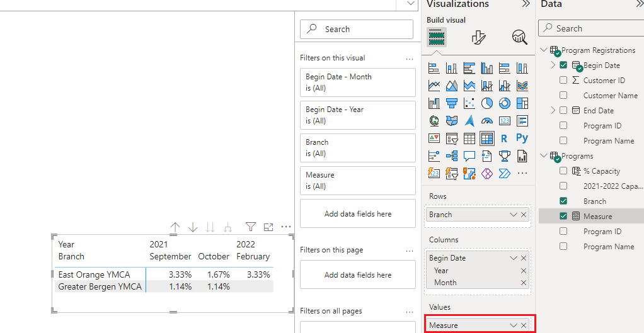Switch to the Build visual fields tab
644x333 pixels.
(437, 37)
